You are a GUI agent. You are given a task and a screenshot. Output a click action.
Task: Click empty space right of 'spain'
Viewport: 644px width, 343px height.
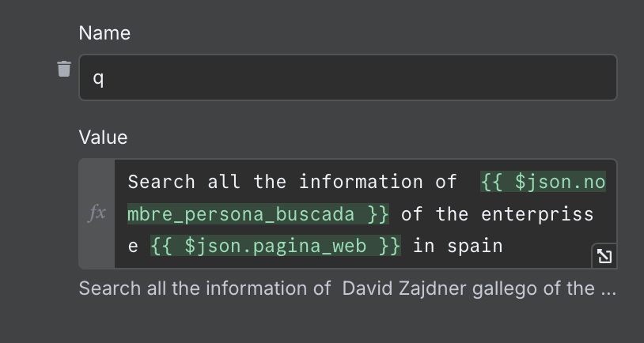tap(546, 246)
